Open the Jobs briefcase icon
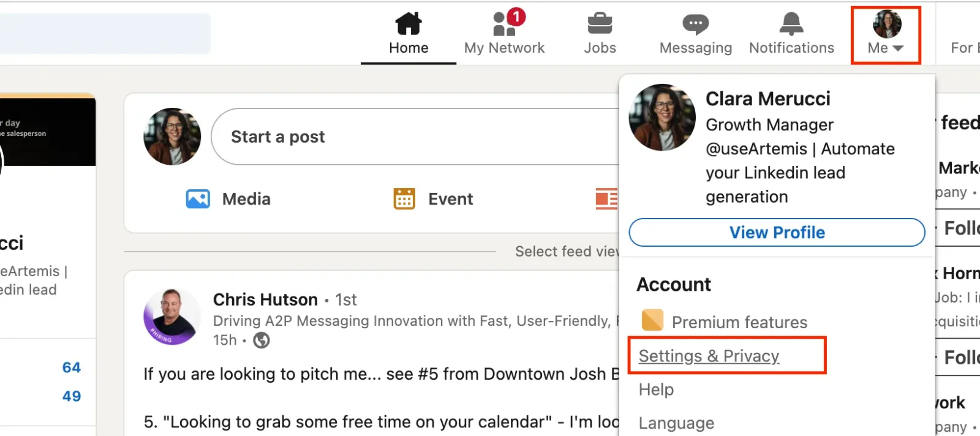Screen dimensions: 980x436 pyautogui.click(x=600, y=24)
